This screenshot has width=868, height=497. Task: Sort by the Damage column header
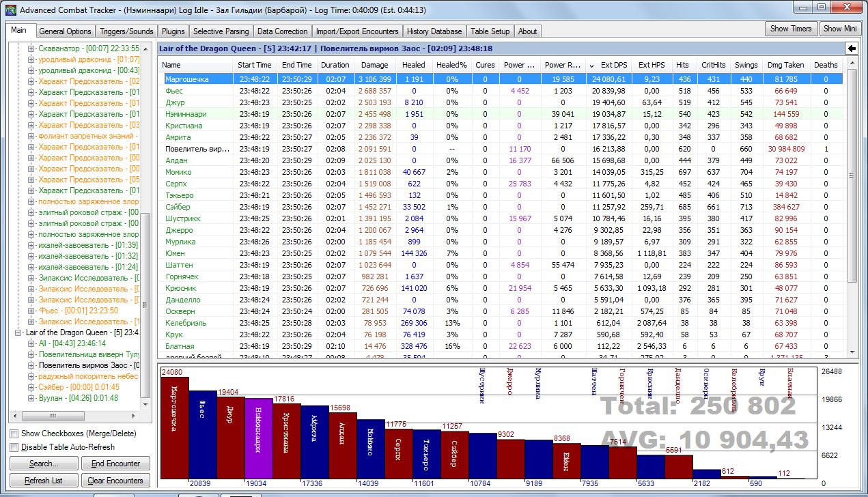(x=374, y=65)
